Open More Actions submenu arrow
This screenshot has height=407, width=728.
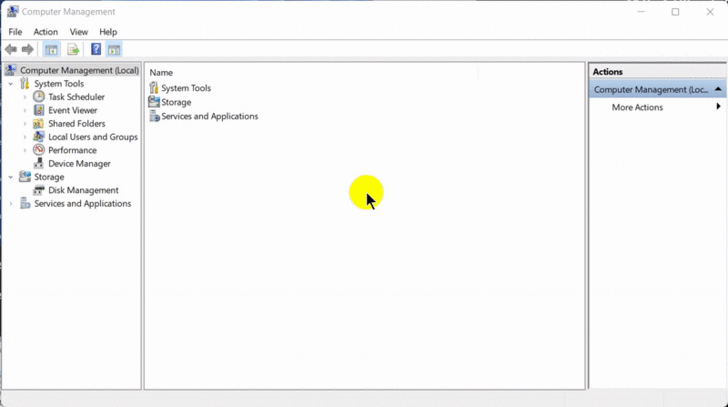pos(718,107)
